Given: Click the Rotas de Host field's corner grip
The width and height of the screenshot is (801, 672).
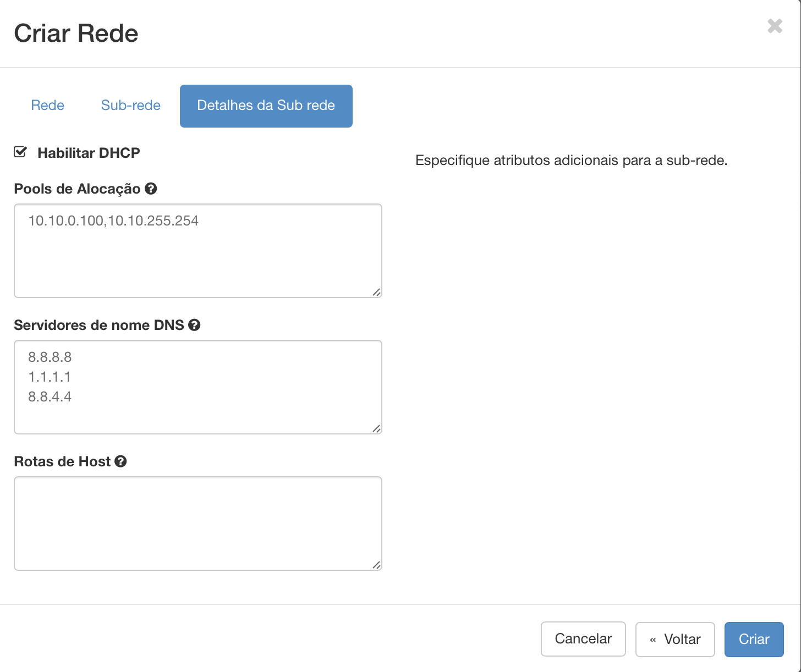Looking at the screenshot, I should pos(376,565).
